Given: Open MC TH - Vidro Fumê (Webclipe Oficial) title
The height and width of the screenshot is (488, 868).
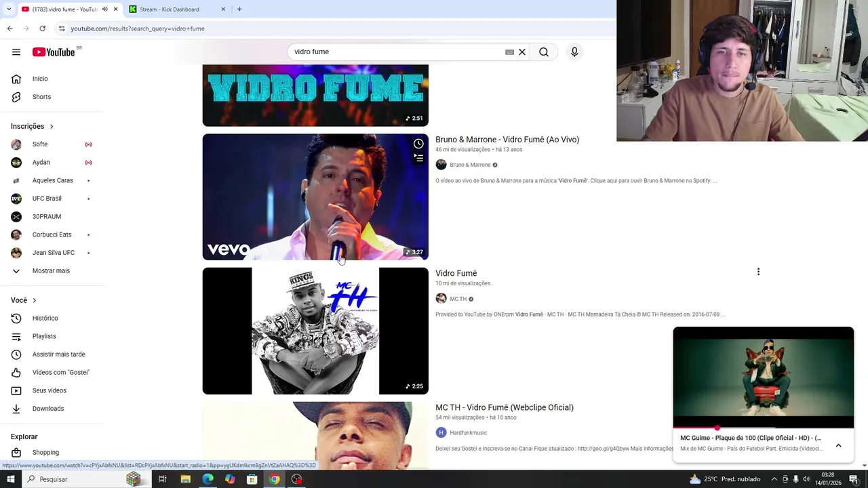Looking at the screenshot, I should (505, 407).
